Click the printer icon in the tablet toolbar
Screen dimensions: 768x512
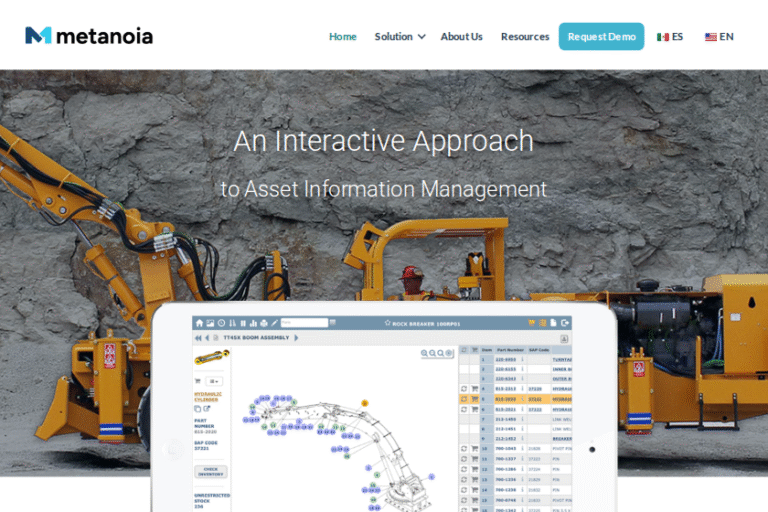(x=264, y=323)
